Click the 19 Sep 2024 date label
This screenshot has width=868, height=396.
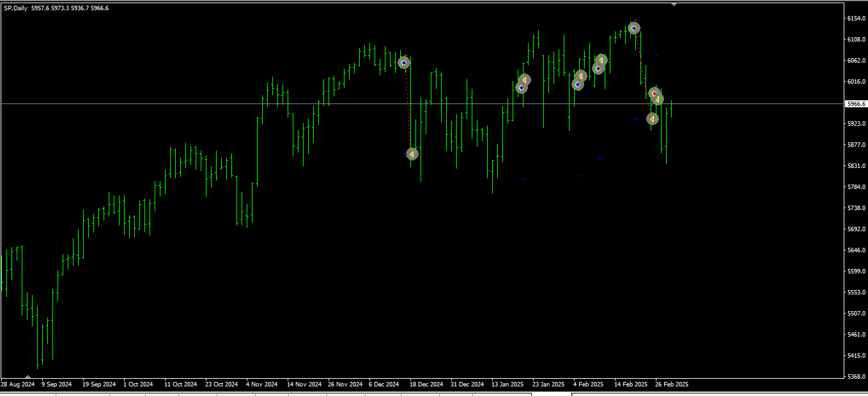point(99,385)
